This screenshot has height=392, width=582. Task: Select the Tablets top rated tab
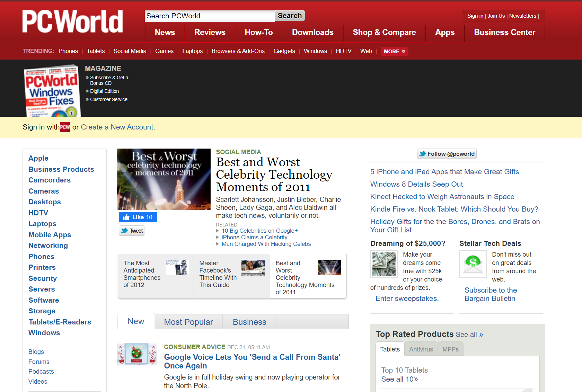point(390,349)
